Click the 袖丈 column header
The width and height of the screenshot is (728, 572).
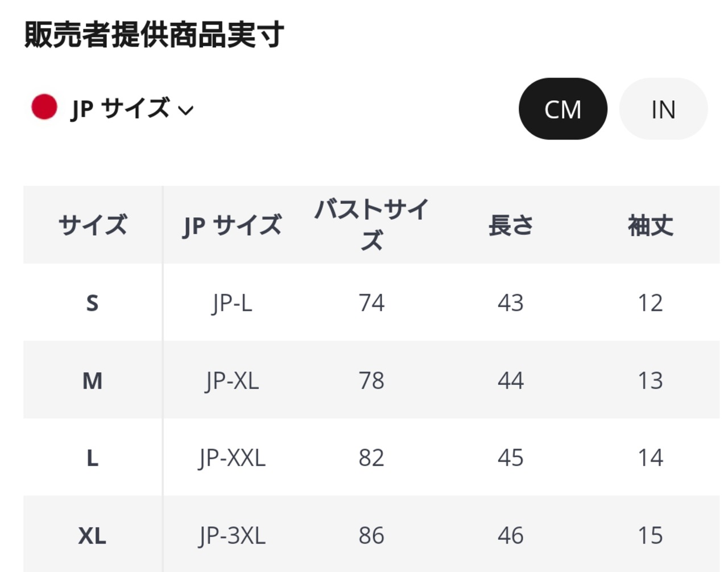[x=650, y=225]
